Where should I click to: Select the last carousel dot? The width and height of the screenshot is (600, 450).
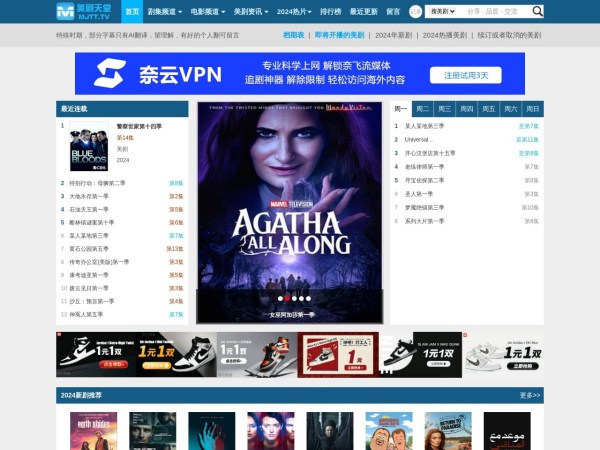[x=308, y=298]
